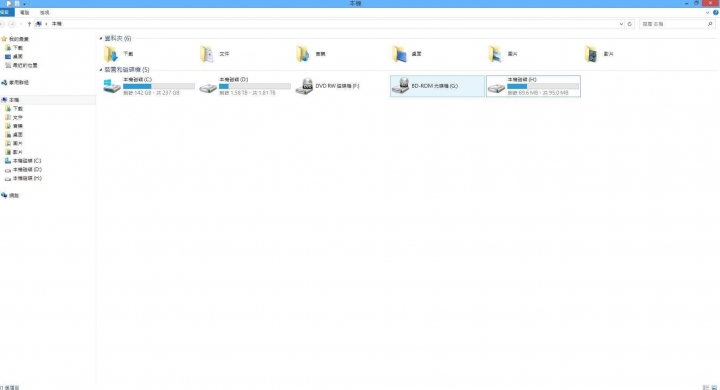
Task: Select the DVD RW drive (F:) icon
Action: tap(304, 86)
